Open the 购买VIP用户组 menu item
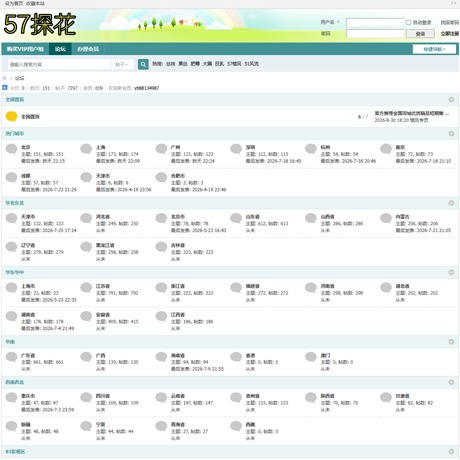Screen dimensions: 460x460 (25, 49)
